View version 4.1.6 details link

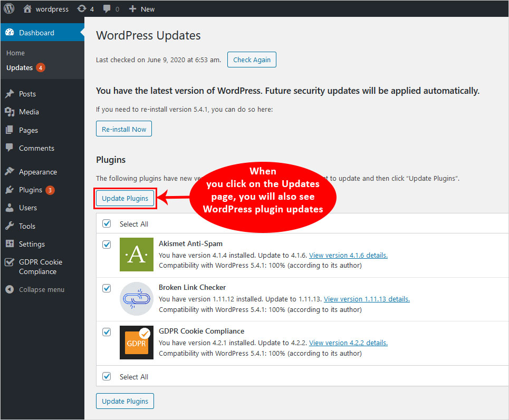[348, 255]
